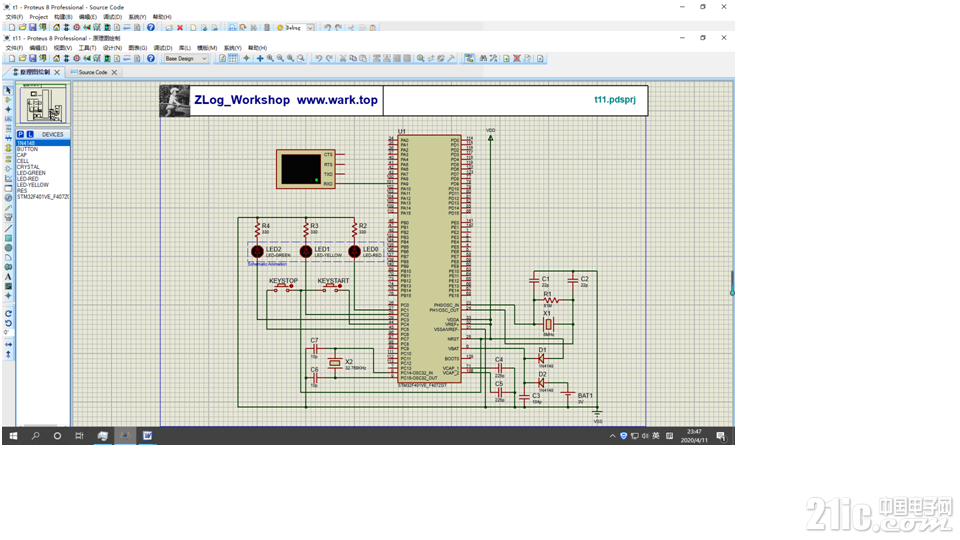Select the 2D text A tool
This screenshot has height=540, width=960.
8,277
